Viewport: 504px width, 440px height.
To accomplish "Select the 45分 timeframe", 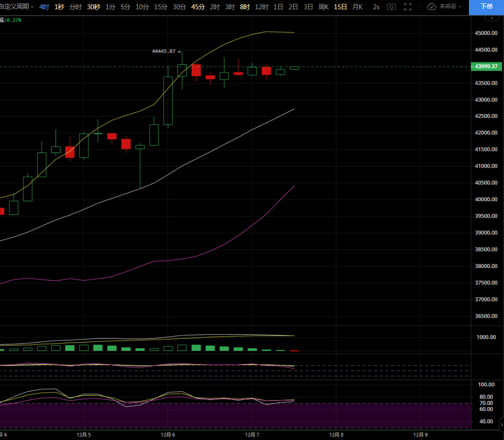I will coord(198,7).
